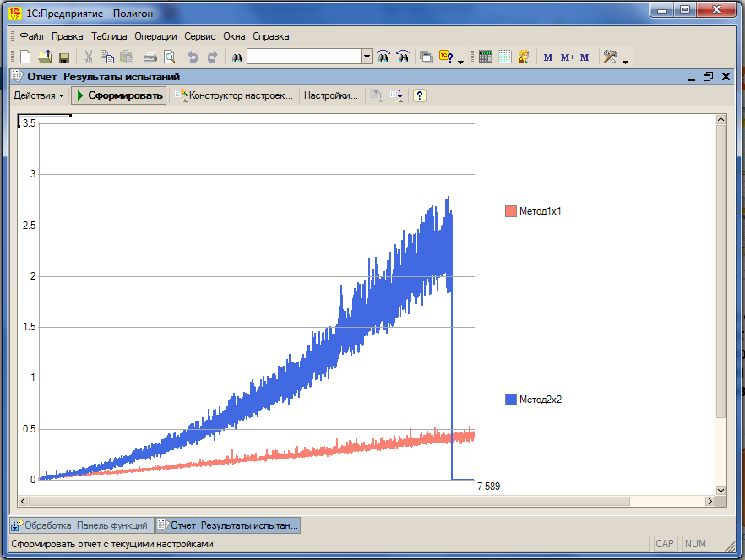Click the scroll up arrow of chart
Screen dimensions: 745x560
point(721,119)
